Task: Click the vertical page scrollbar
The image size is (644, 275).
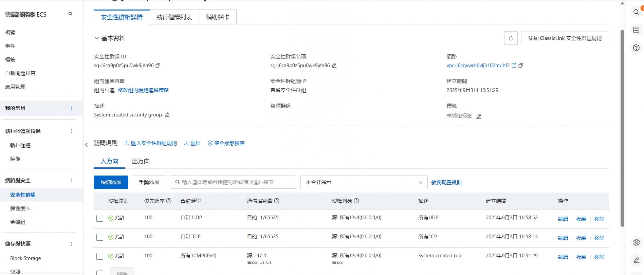Action: pos(622,129)
